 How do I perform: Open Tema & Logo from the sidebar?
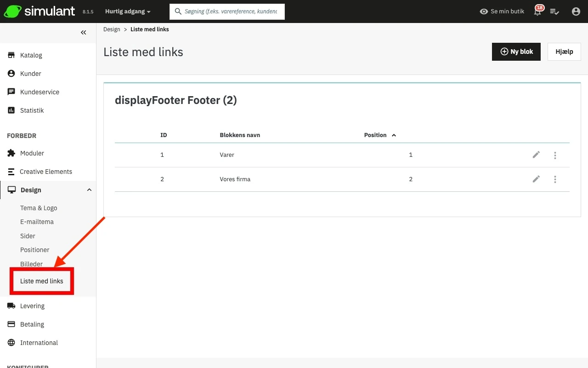coord(39,208)
